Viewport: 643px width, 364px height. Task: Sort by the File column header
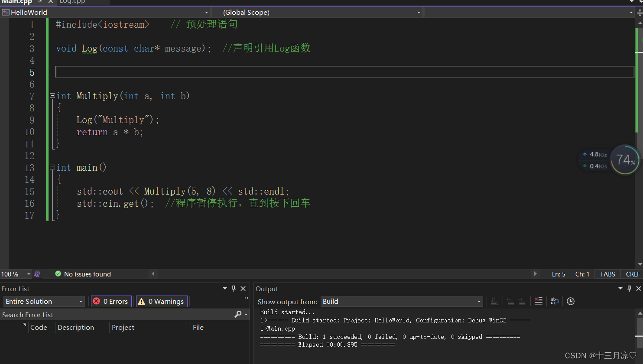[x=198, y=328]
